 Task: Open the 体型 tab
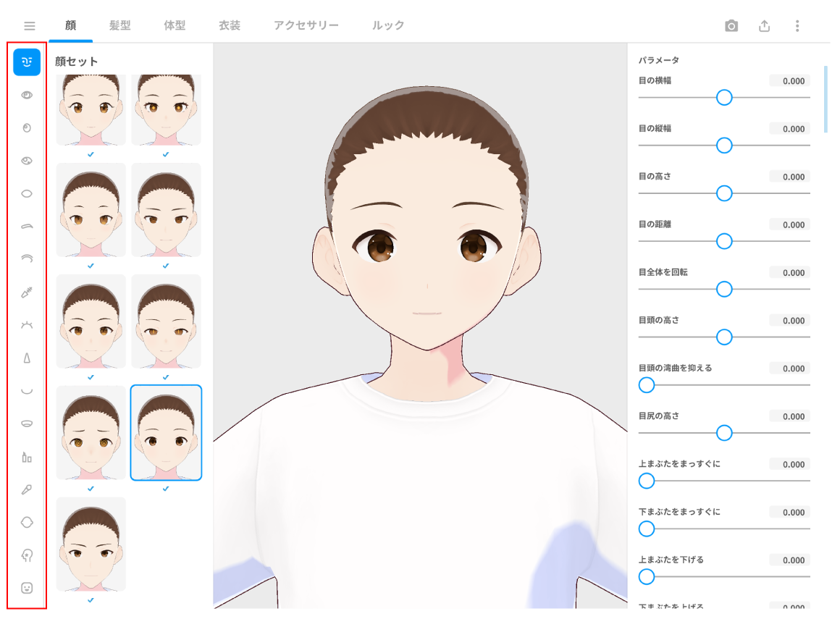click(175, 25)
